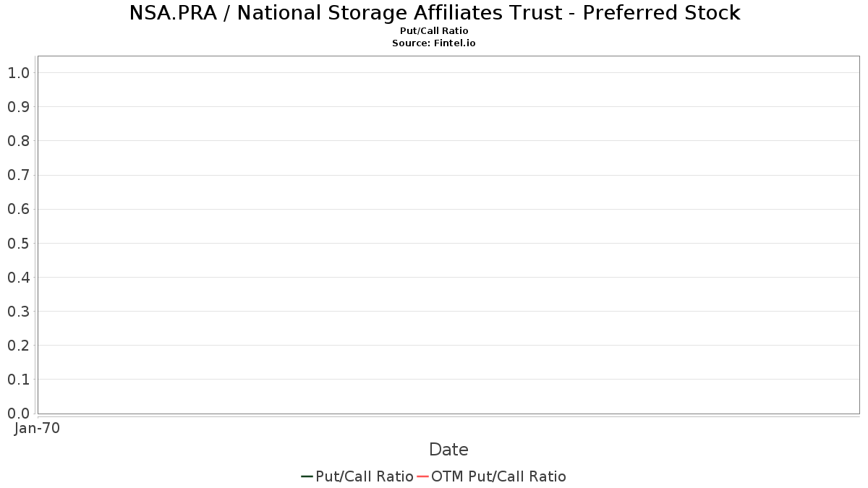Click the red OTM Put/Call Ratio line swatch
868x488 pixels.
pyautogui.click(x=423, y=476)
